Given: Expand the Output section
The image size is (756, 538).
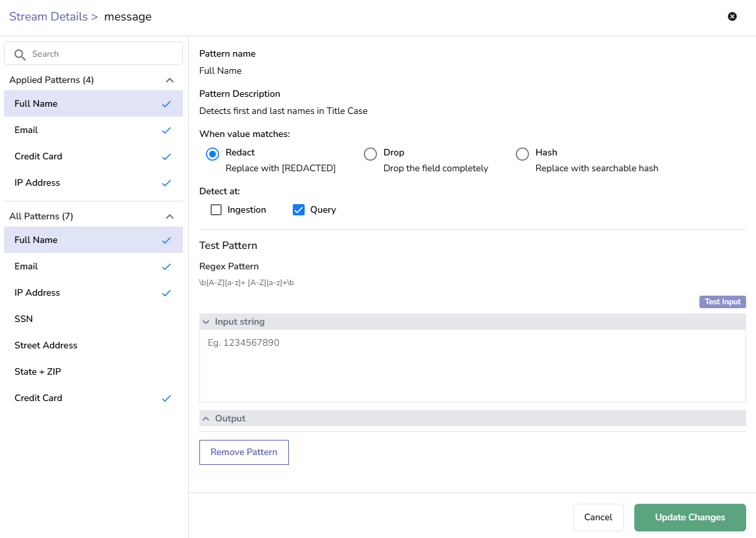Looking at the screenshot, I should [207, 418].
